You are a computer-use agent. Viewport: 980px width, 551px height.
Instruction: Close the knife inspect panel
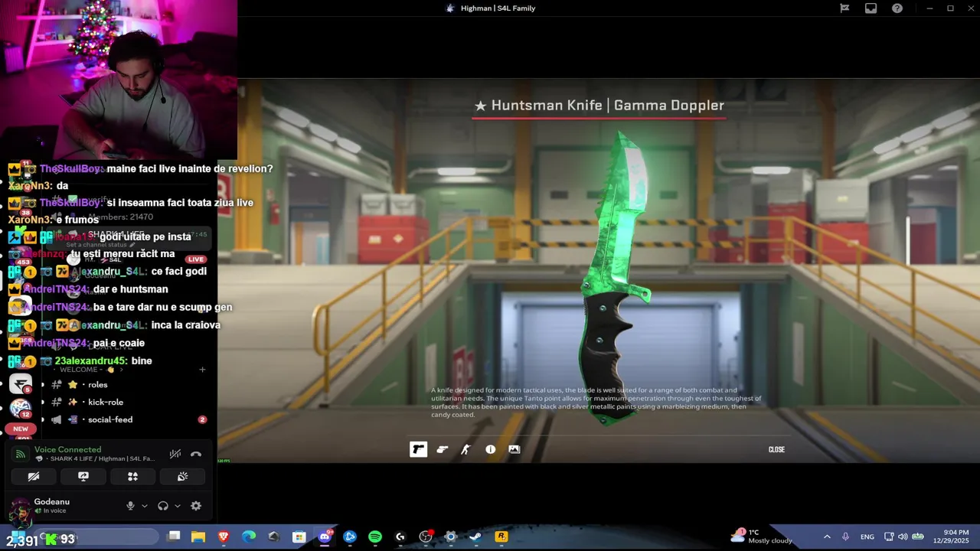click(776, 449)
